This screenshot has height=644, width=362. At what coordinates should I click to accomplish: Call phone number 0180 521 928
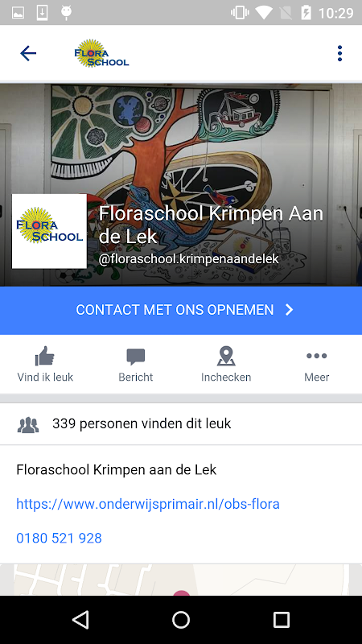click(x=59, y=538)
